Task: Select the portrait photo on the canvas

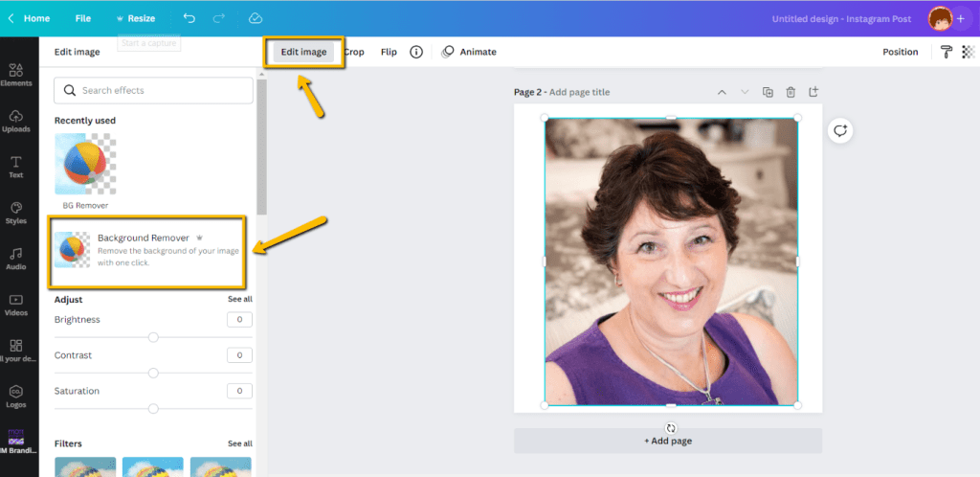Action: [x=671, y=261]
